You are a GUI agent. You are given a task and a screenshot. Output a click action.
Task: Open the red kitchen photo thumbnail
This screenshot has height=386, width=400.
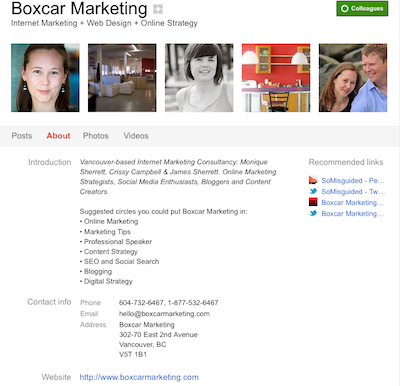276,78
